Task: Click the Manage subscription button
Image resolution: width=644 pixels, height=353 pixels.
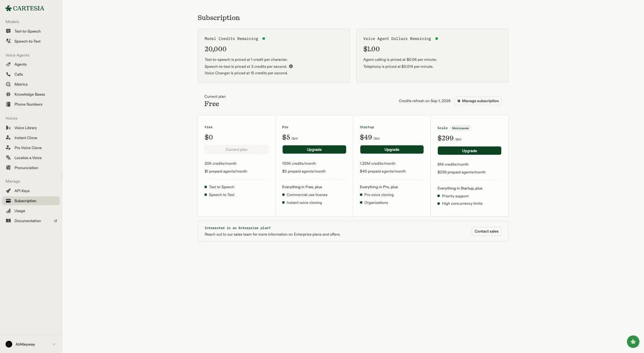Action: (x=478, y=101)
